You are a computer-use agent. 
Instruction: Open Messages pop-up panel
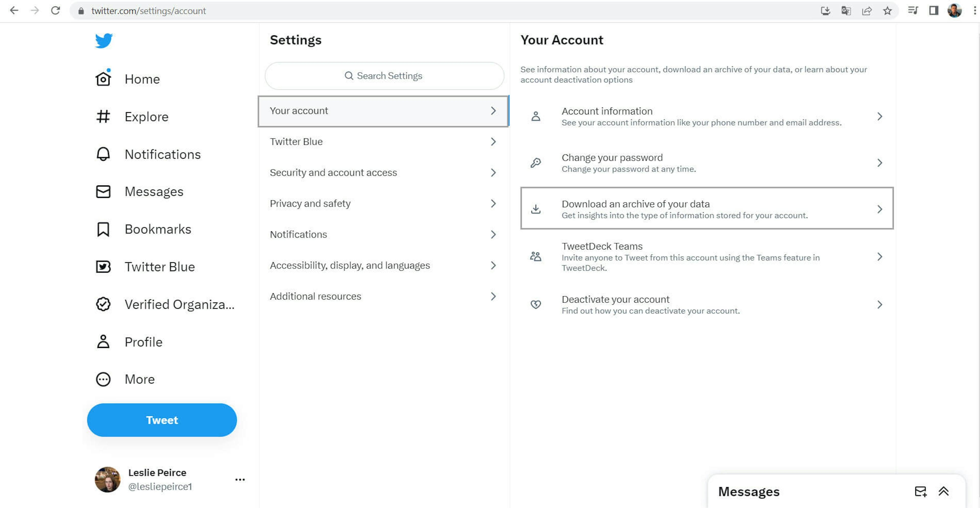(x=945, y=491)
